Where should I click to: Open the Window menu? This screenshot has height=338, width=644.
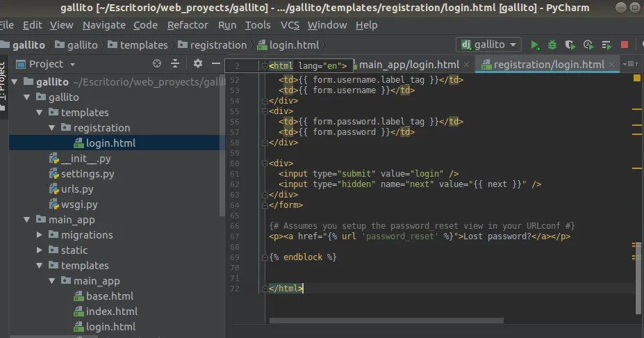327,25
